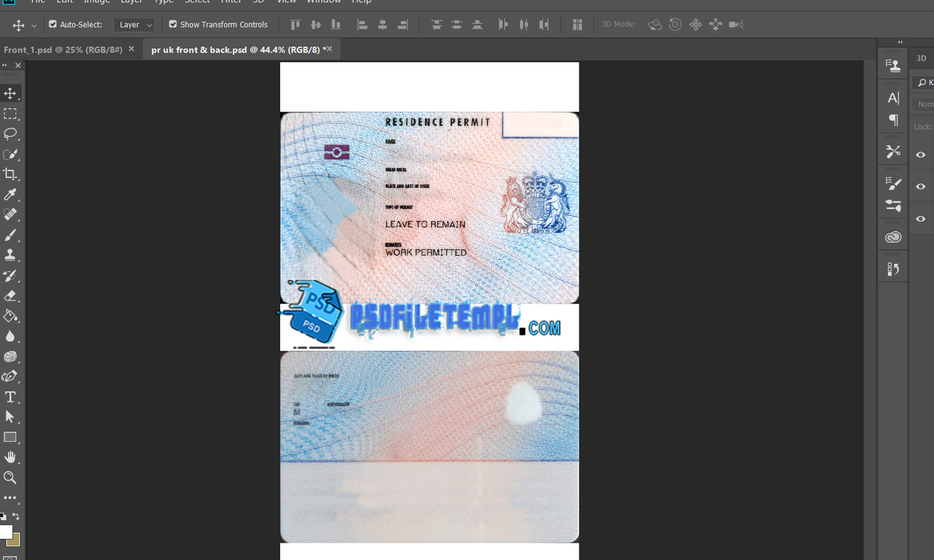Viewport: 934px width, 560px height.
Task: Toggle visibility eye of the third layer
Action: (921, 219)
